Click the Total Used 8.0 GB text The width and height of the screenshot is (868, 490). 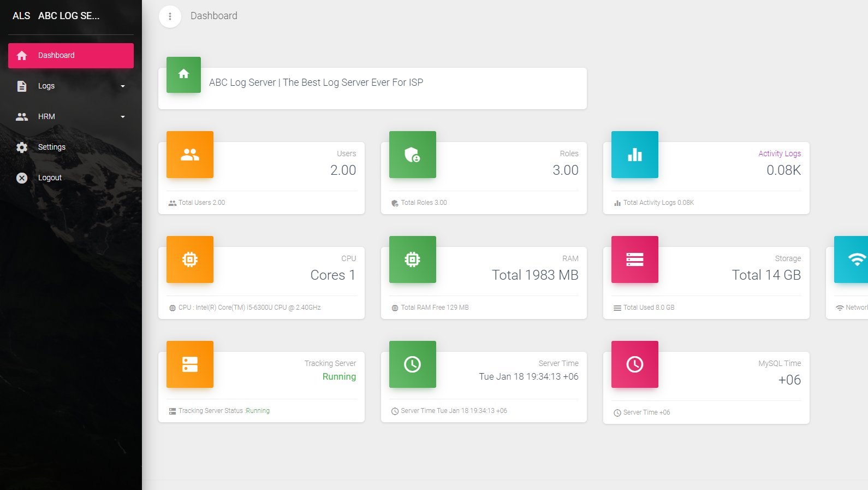pyautogui.click(x=649, y=308)
